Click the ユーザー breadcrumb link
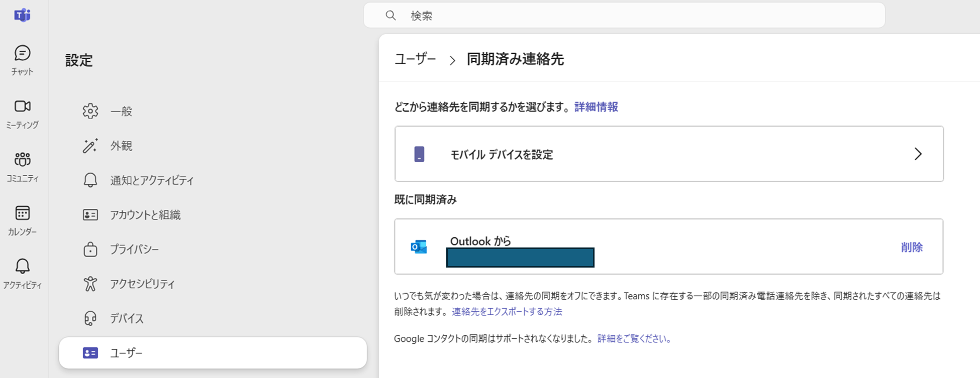This screenshot has width=980, height=378. click(415, 59)
